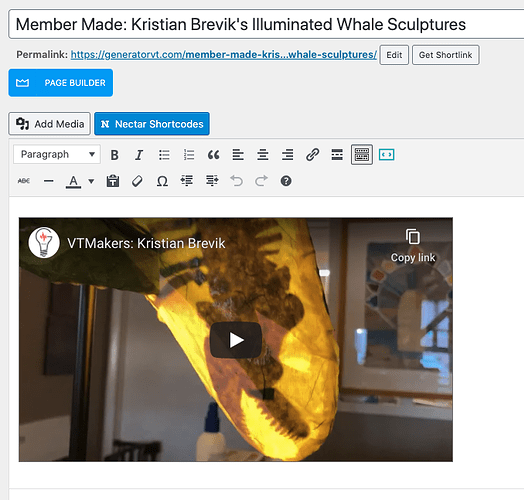Open the Nectar Shortcodes menu
Image resolution: width=524 pixels, height=500 pixels.
coord(152,124)
